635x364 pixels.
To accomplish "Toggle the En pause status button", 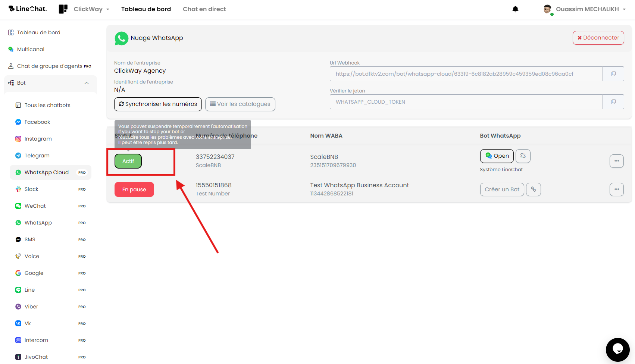I will (x=134, y=189).
